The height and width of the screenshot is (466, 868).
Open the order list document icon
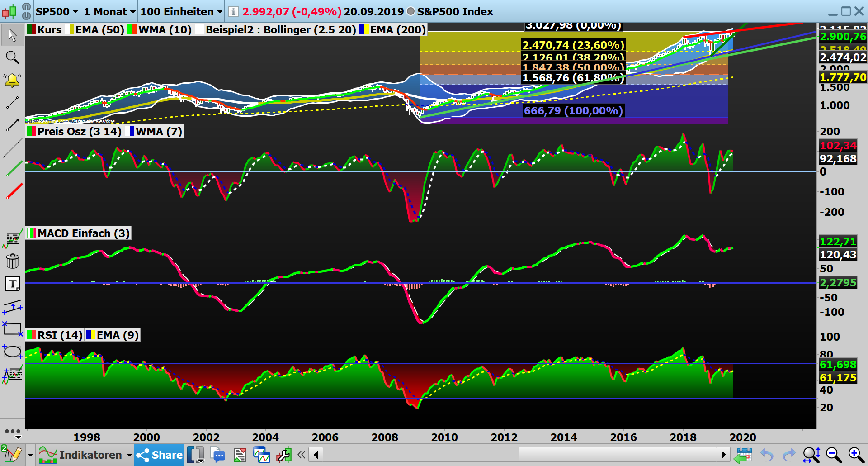(x=240, y=455)
